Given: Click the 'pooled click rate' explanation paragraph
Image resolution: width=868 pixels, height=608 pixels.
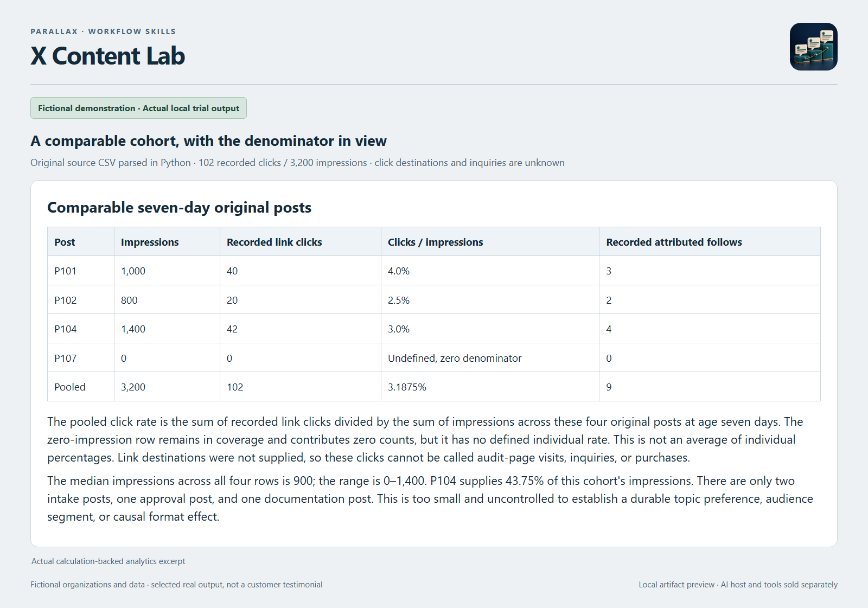Looking at the screenshot, I should pyautogui.click(x=425, y=439).
